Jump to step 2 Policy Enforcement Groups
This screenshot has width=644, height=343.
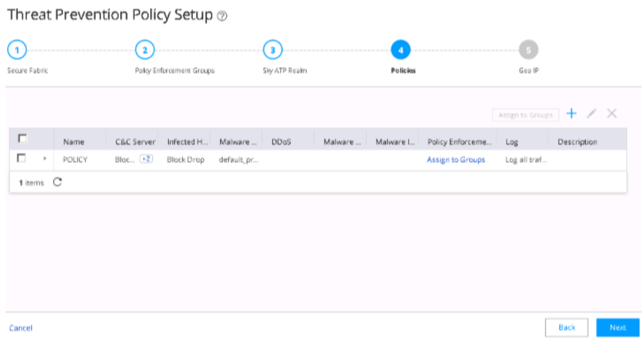coord(145,51)
